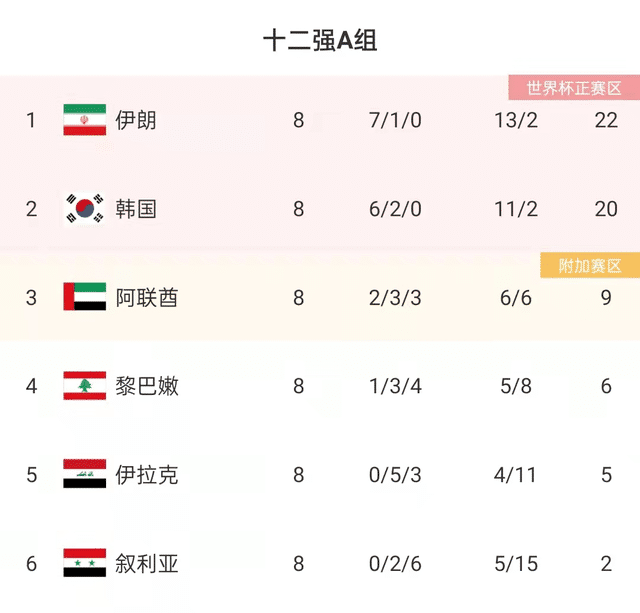Click the Syria flag icon

point(84,563)
